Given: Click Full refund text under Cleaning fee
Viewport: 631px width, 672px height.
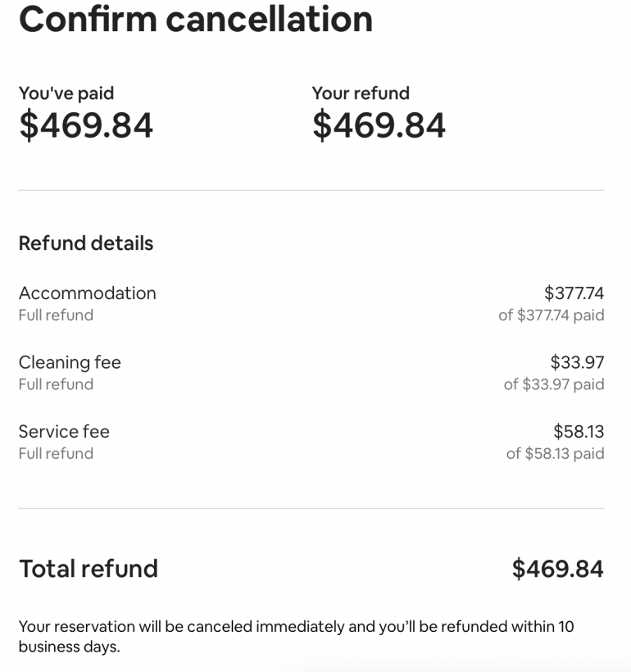Looking at the screenshot, I should point(56,384).
